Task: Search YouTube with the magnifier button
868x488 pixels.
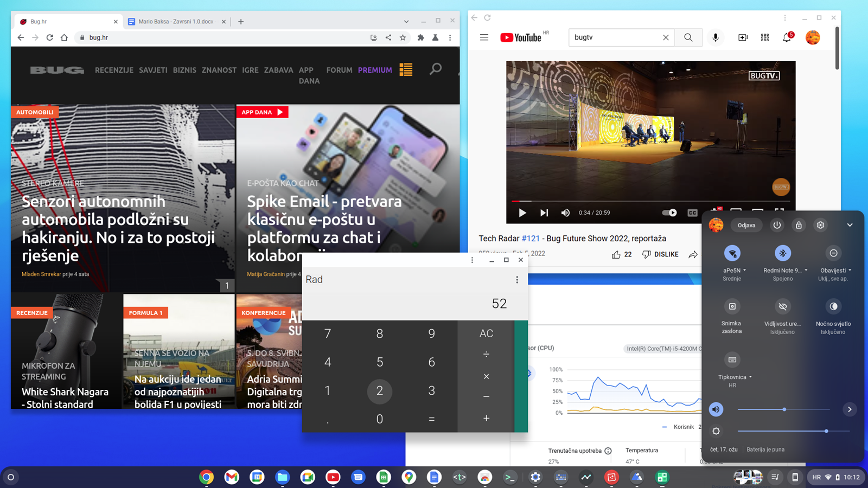Action: pyautogui.click(x=688, y=37)
